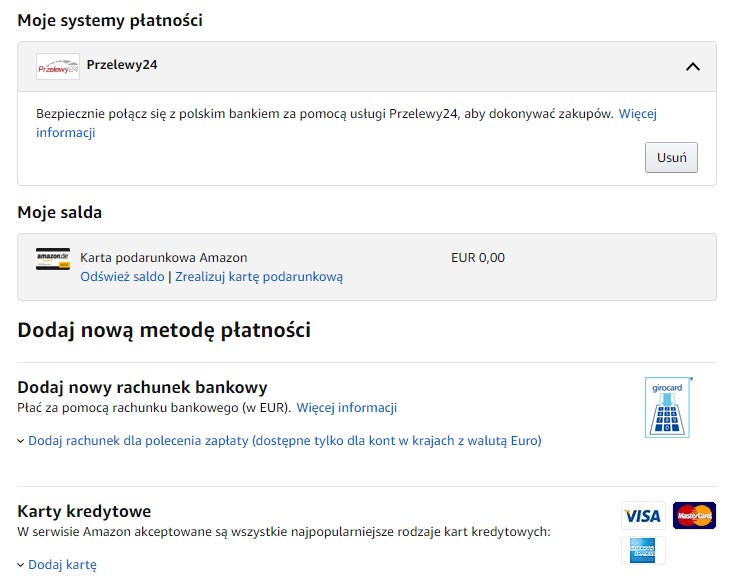Viewport: 733px width, 588px height.
Task: Click Zrealizuj kartę podarunkową link
Action: point(259,277)
